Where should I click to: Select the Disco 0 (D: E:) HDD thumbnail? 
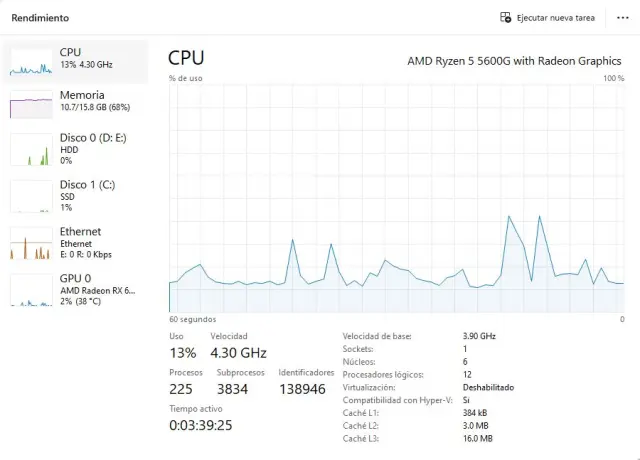coord(31,148)
